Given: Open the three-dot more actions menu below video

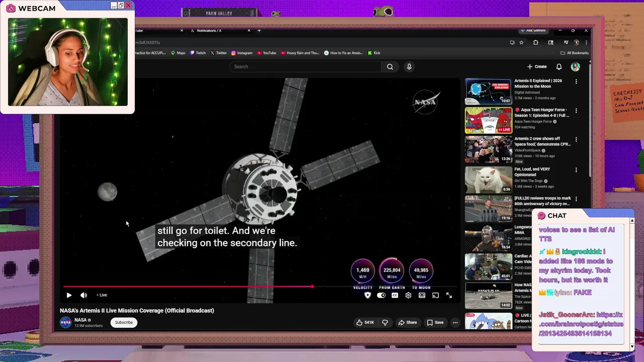Looking at the screenshot, I should pos(455,322).
